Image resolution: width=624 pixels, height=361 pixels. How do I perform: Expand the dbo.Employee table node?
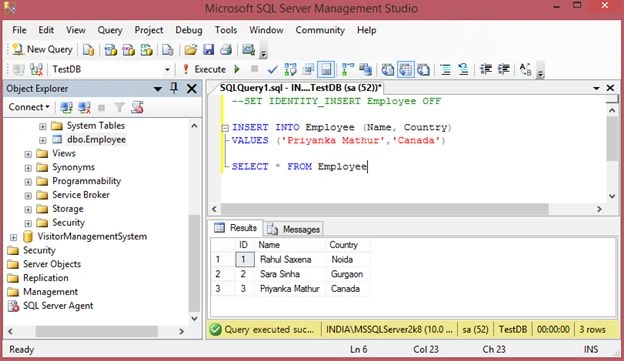pos(43,140)
